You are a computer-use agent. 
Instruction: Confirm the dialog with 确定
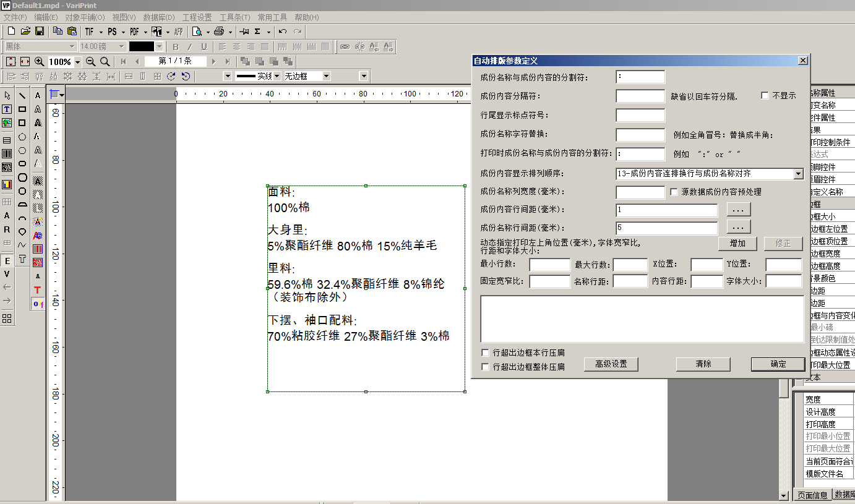point(778,364)
